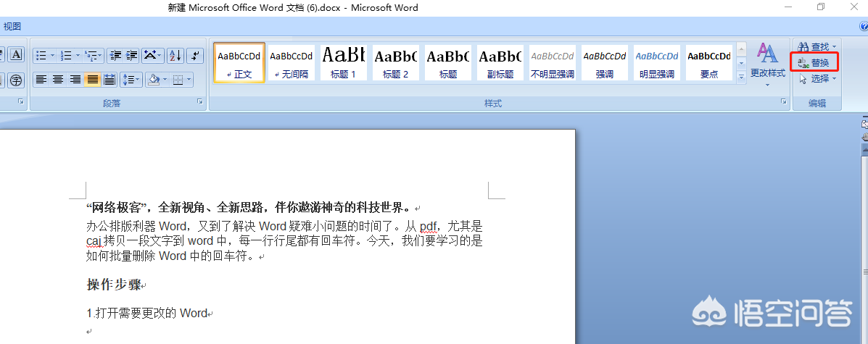Align text to the left
The height and width of the screenshot is (344, 868).
[41, 80]
